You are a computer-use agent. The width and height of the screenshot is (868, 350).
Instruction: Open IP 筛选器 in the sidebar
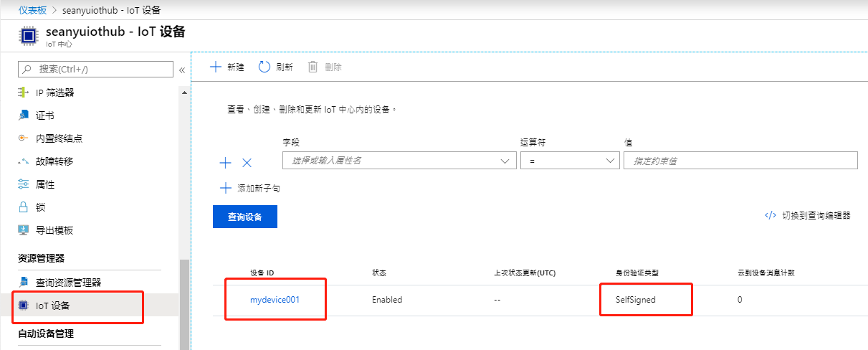[54, 93]
